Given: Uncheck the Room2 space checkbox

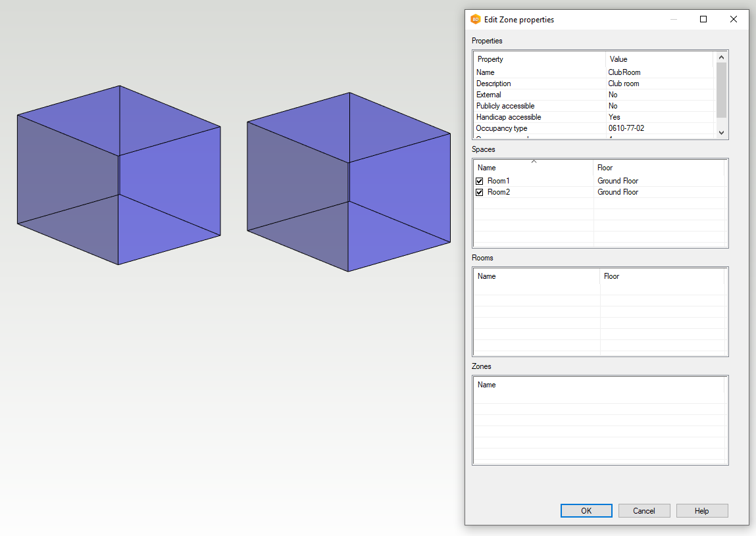Looking at the screenshot, I should (x=480, y=192).
